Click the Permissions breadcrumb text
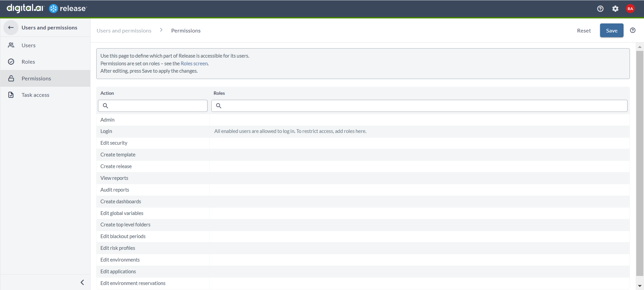 pos(186,30)
